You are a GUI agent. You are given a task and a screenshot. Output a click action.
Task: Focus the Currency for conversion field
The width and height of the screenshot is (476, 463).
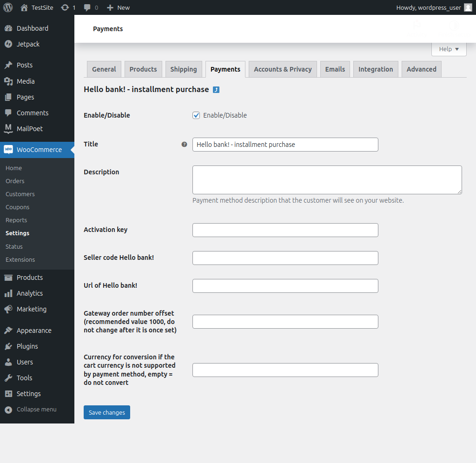(x=285, y=370)
